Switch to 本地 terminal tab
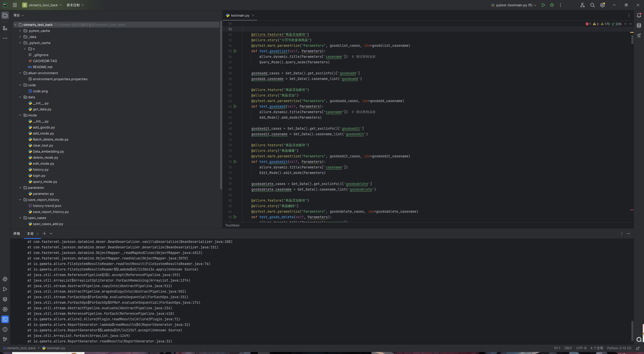The image size is (644, 354). tap(30, 234)
